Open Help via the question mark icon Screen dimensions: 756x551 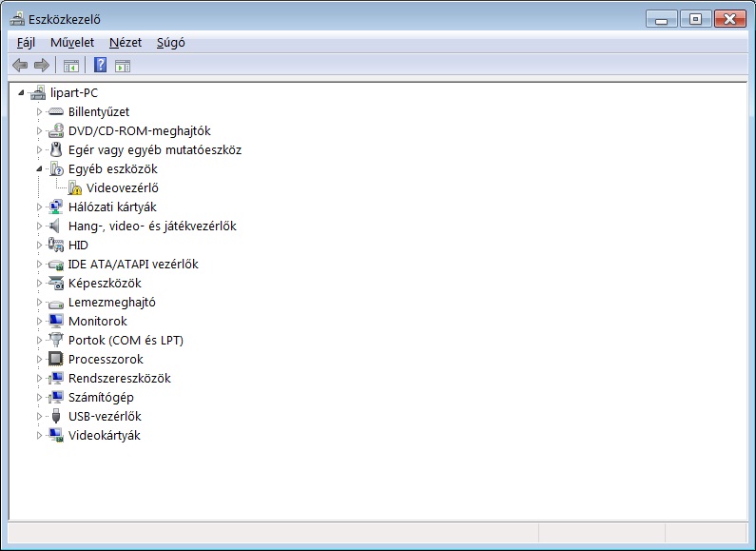pyautogui.click(x=100, y=65)
